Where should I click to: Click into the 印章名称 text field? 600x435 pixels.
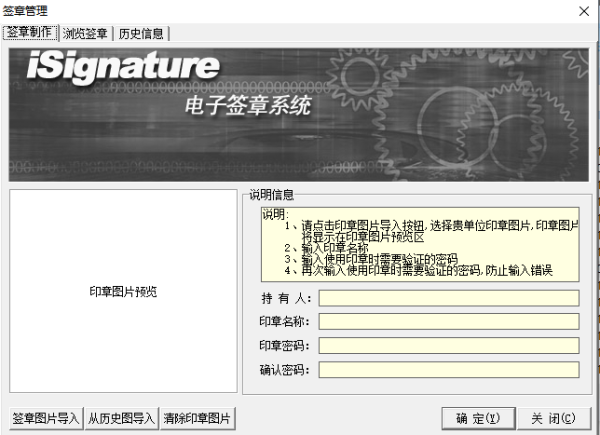click(x=449, y=322)
